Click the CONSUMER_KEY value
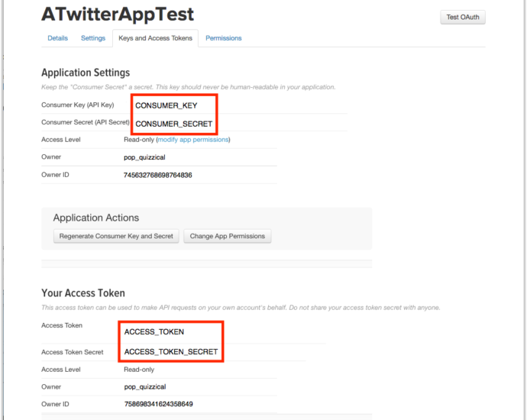This screenshot has height=420, width=527. (166, 105)
